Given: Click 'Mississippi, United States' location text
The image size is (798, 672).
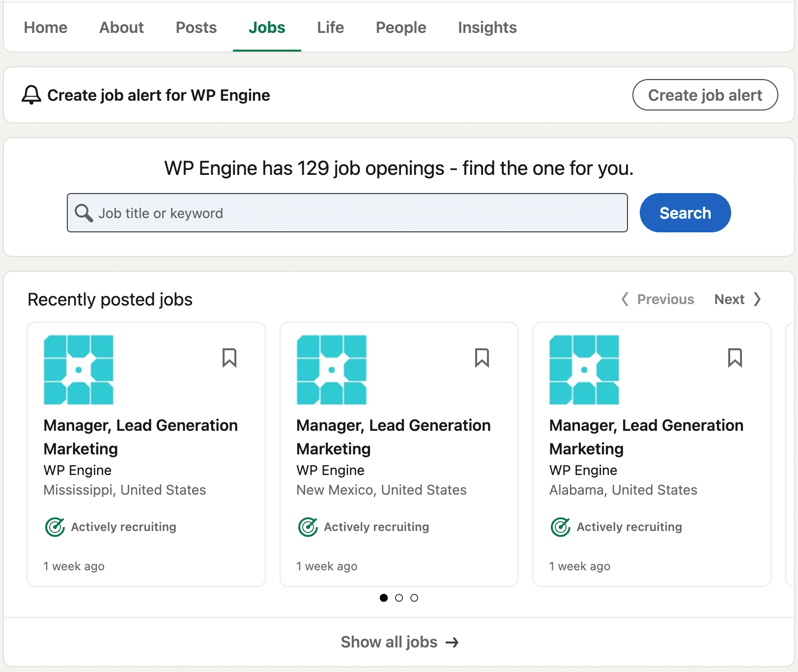Looking at the screenshot, I should (125, 490).
